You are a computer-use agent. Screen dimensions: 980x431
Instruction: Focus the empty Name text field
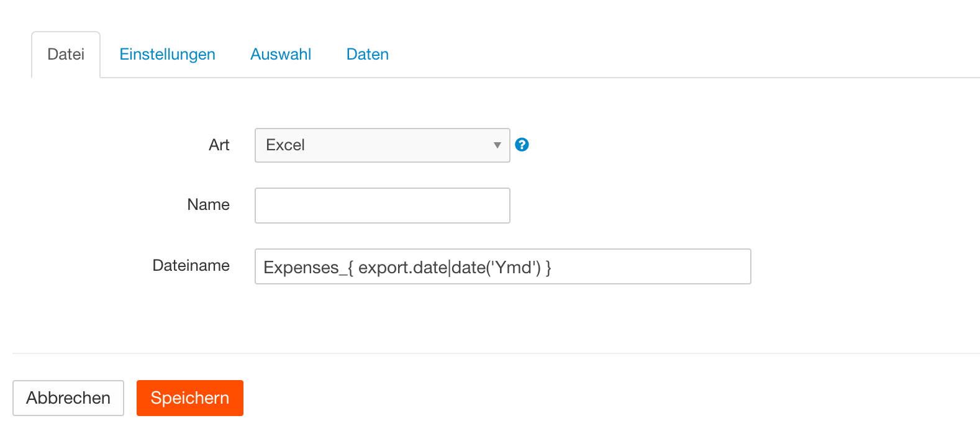pos(382,206)
